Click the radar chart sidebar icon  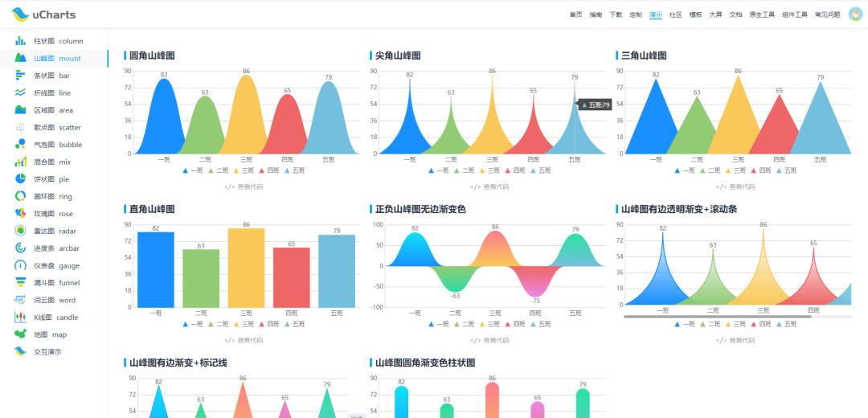point(20,231)
